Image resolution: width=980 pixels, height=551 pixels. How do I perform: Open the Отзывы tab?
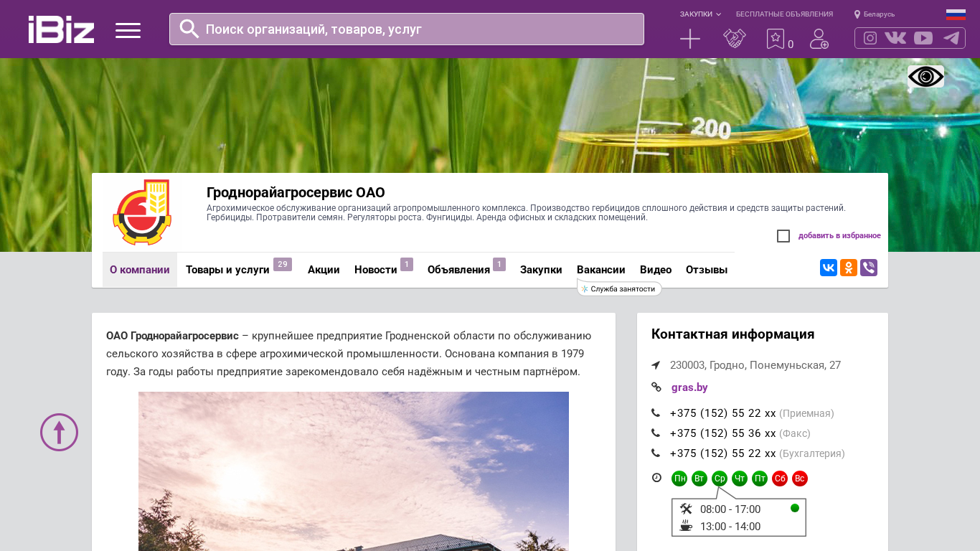[706, 270]
